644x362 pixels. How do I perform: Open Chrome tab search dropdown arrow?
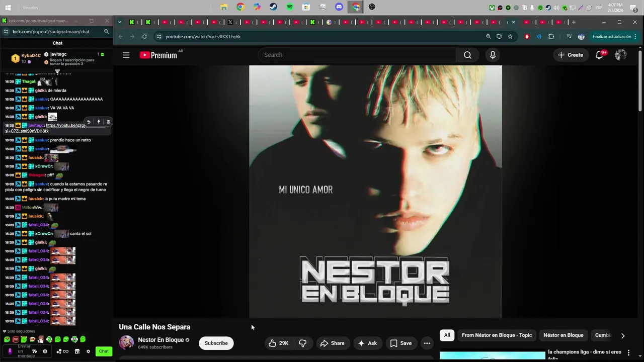[120, 22]
